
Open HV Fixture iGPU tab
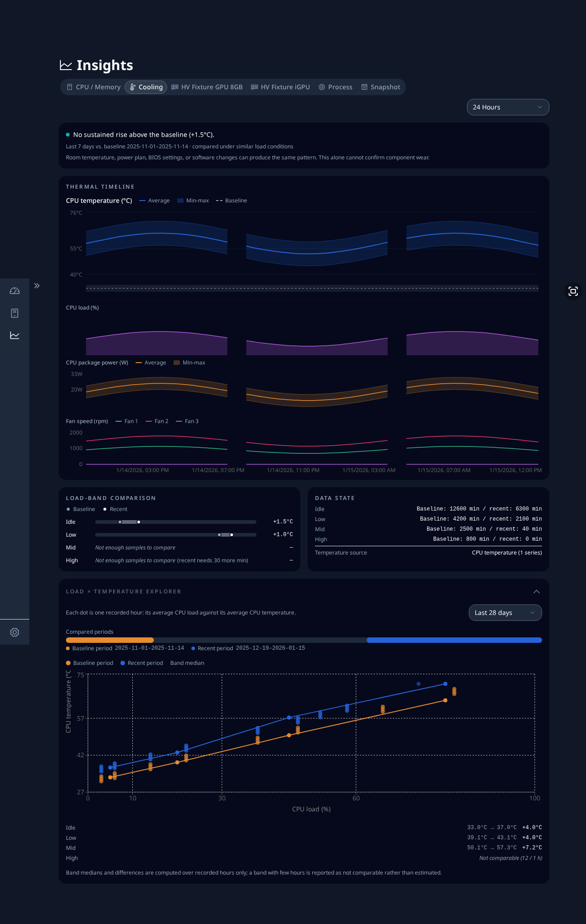click(x=281, y=87)
